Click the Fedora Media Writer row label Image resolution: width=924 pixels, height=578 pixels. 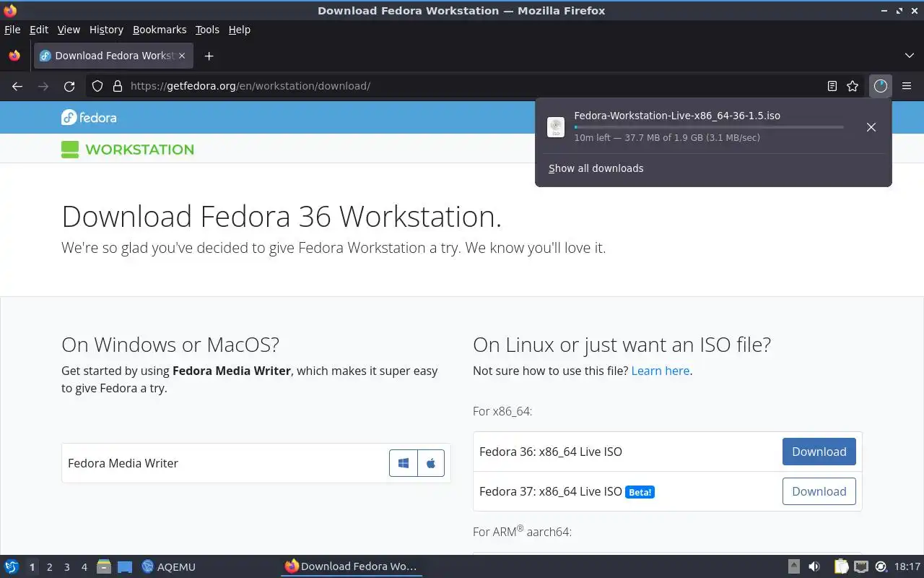coord(123,463)
